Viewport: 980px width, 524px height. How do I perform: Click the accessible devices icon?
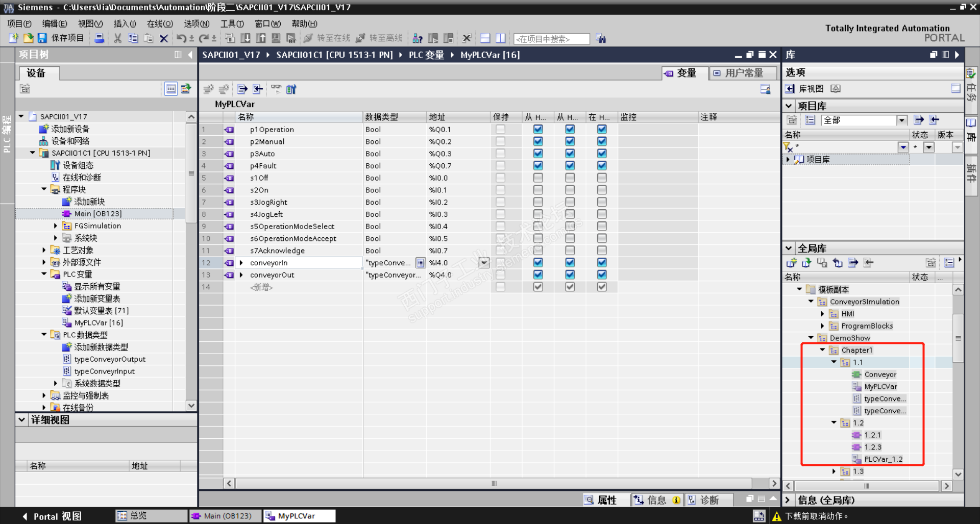click(x=418, y=38)
